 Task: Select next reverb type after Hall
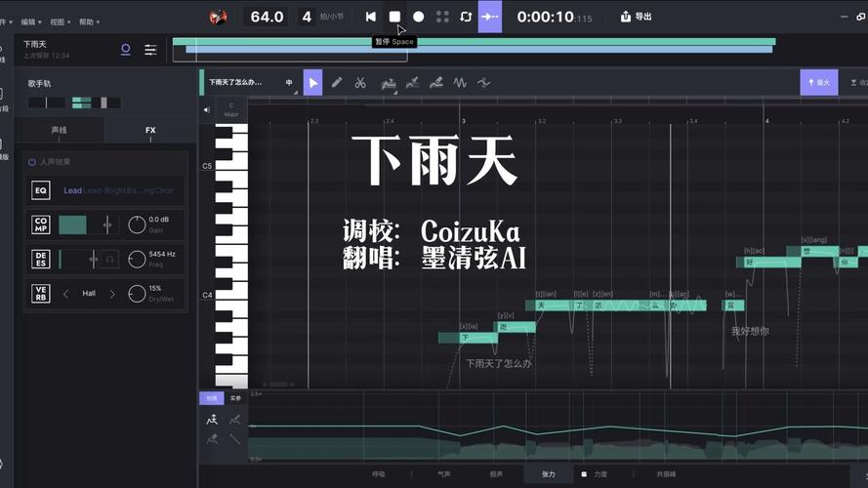(112, 294)
